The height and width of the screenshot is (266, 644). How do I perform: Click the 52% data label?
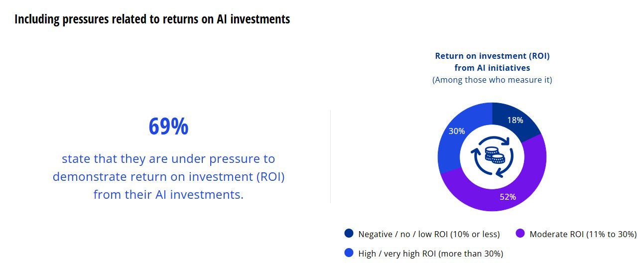pyautogui.click(x=508, y=197)
